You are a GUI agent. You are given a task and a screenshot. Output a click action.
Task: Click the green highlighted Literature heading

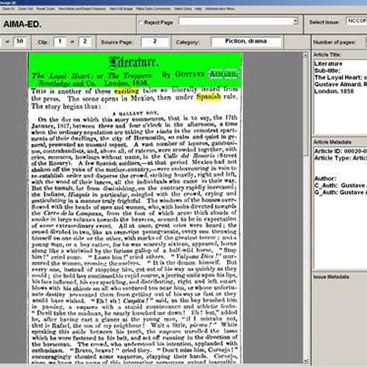pos(134,62)
